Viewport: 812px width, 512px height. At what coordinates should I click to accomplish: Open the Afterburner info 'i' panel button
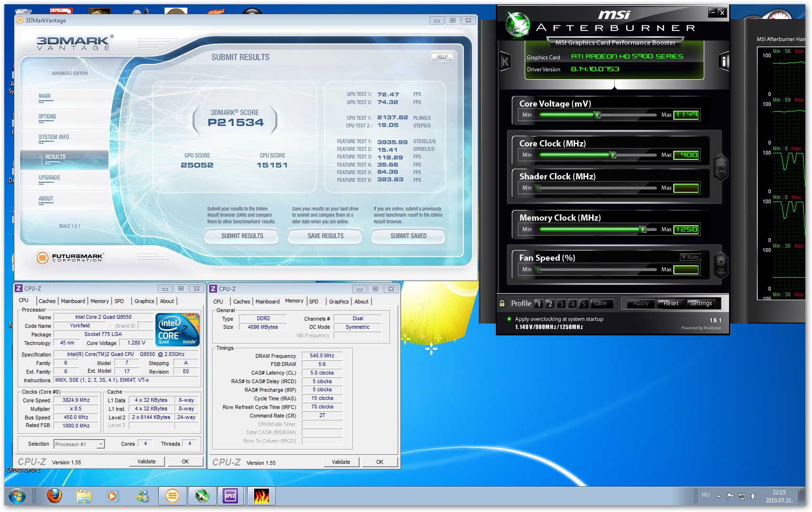click(x=724, y=61)
